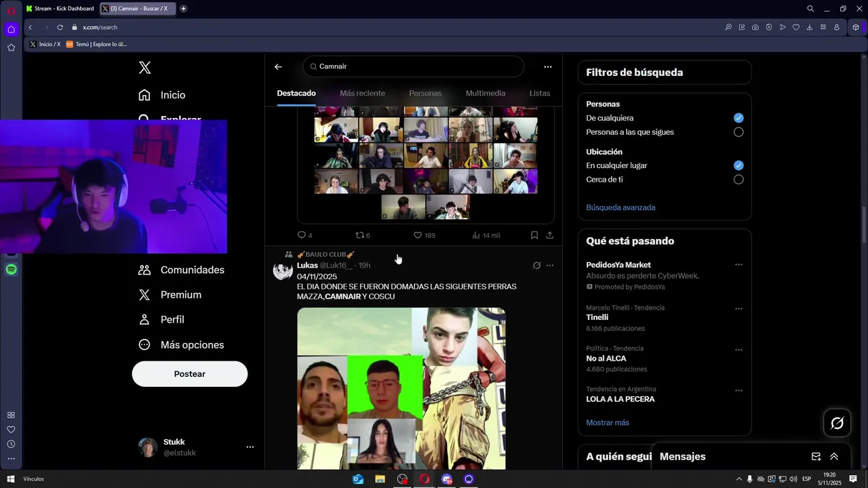This screenshot has height=488, width=868.
Task: Click the back arrow beside the search box
Action: pos(278,66)
